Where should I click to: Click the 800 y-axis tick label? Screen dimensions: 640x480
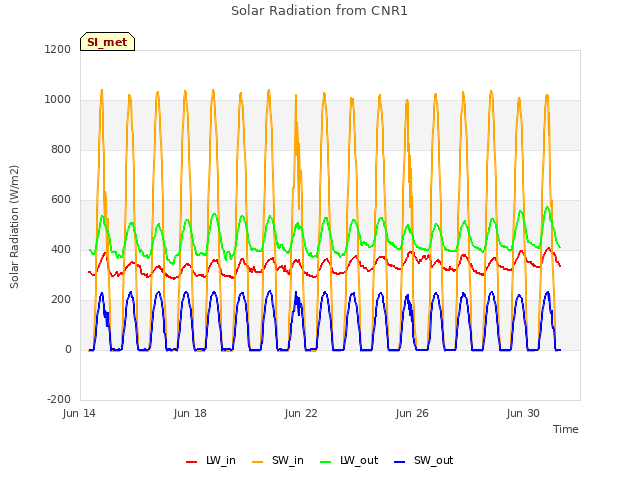(61, 149)
